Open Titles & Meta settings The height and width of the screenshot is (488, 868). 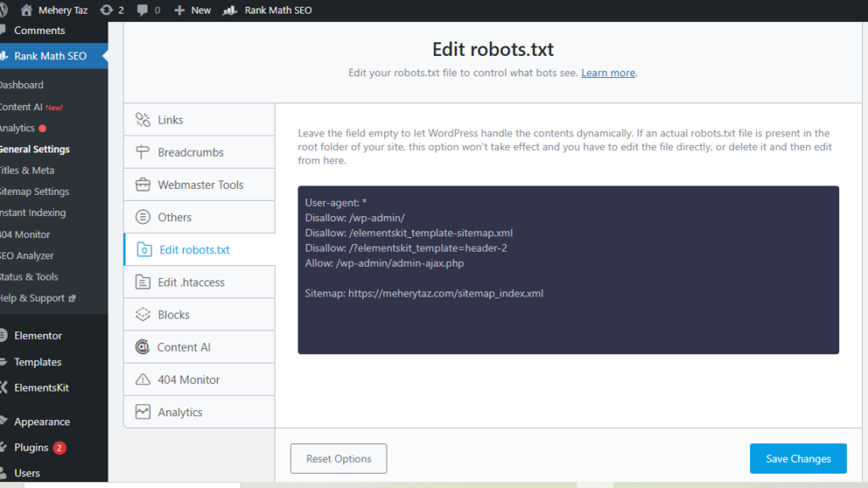(27, 170)
